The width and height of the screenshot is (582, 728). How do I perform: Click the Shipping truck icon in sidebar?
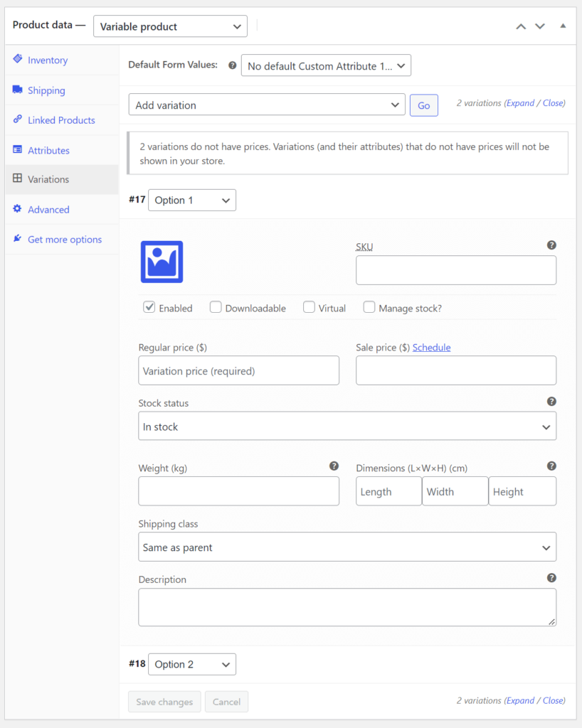coord(18,90)
